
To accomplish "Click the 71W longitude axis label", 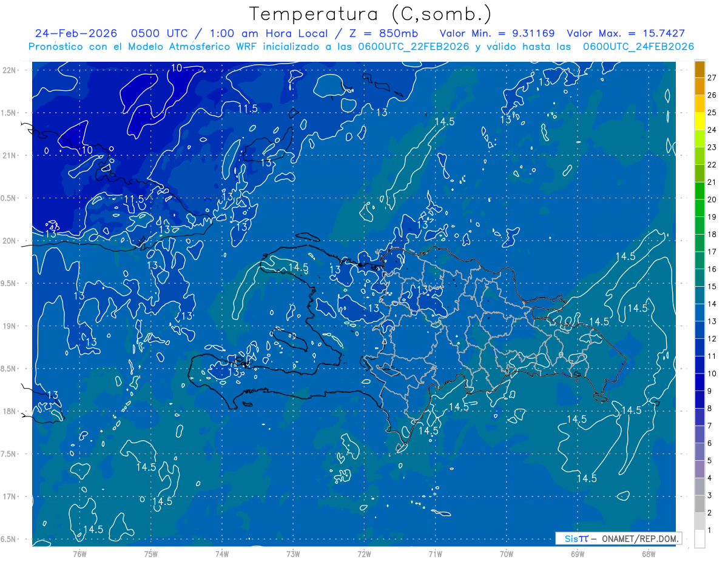I will tap(435, 554).
